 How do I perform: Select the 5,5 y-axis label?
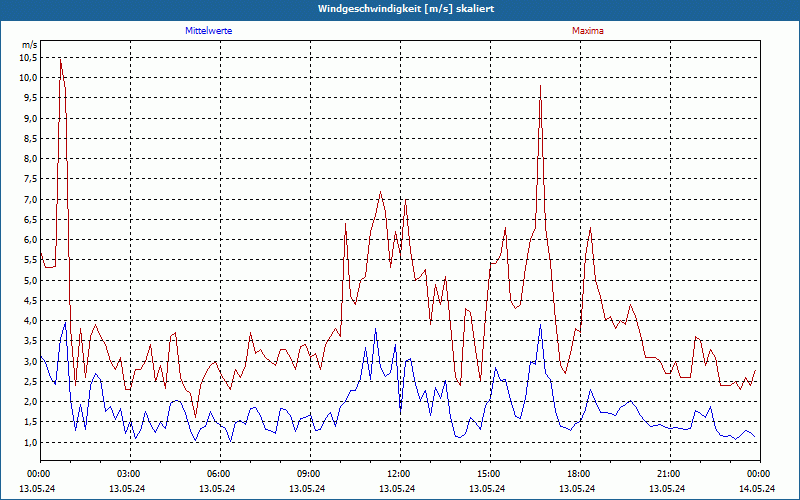[31, 260]
